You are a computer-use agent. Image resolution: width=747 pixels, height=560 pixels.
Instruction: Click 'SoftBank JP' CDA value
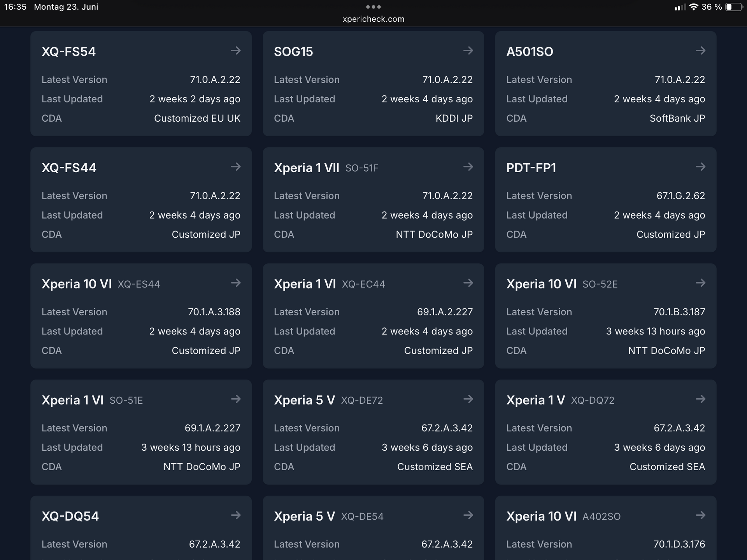677,119
